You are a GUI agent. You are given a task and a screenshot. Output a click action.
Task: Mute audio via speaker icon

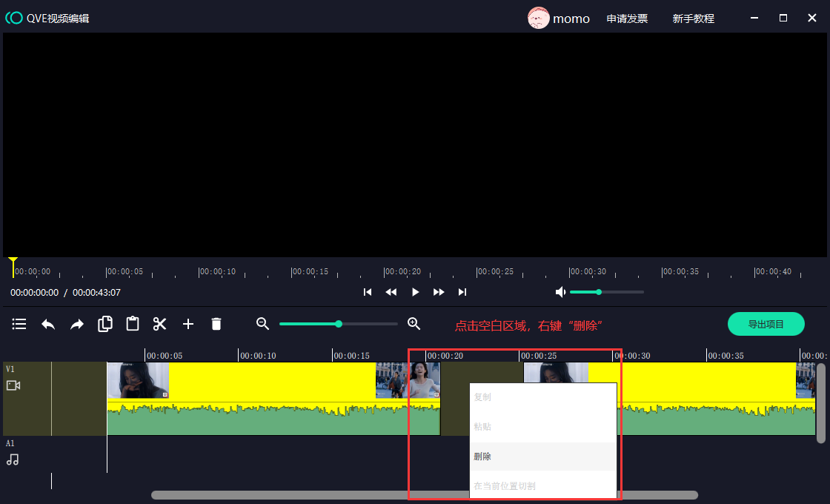click(560, 292)
